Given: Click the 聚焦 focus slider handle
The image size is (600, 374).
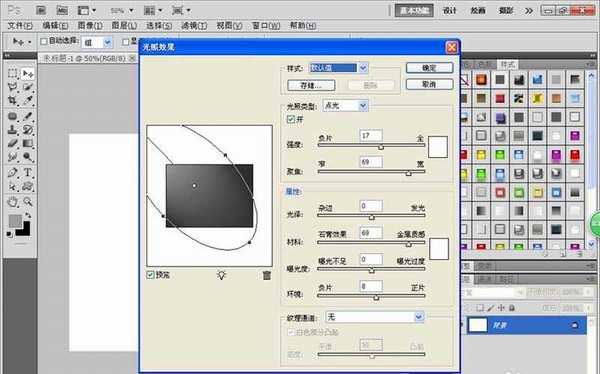Looking at the screenshot, I should (x=409, y=173).
